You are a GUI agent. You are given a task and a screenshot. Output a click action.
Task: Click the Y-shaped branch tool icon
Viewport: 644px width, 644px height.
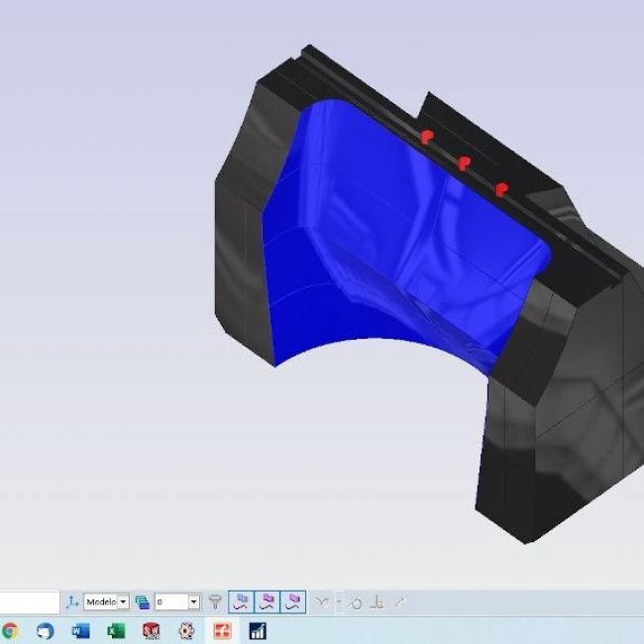[321, 601]
